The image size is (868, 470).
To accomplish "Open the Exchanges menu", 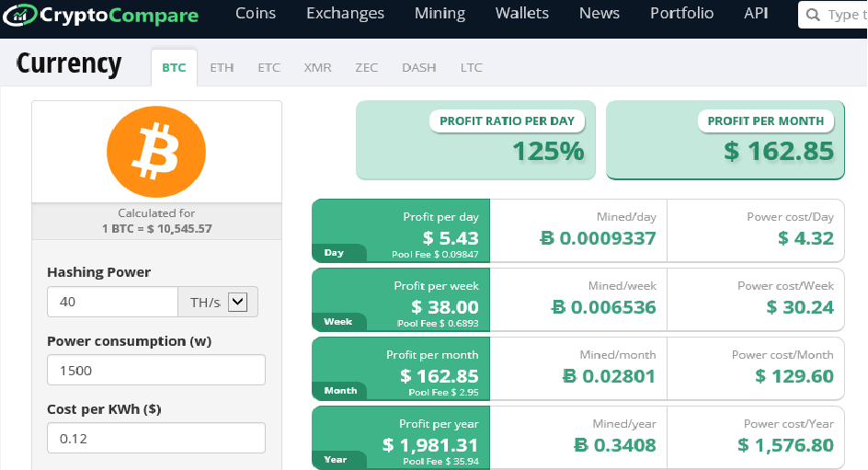I will (x=345, y=13).
